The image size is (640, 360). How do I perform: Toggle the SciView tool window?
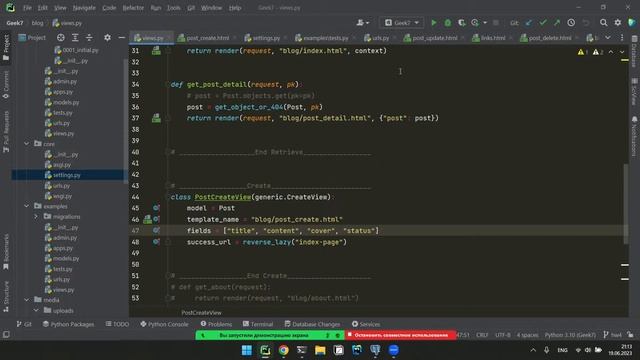[634, 91]
